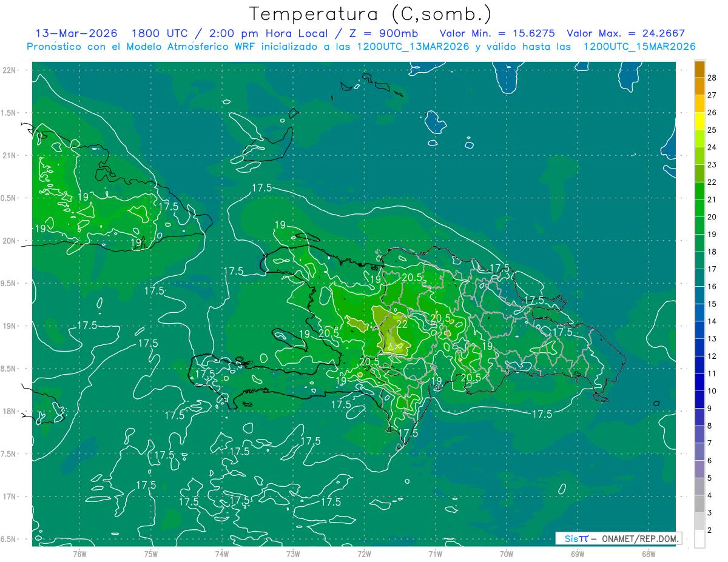Click the "72W" longitude label
The width and height of the screenshot is (728, 562).
tap(364, 554)
